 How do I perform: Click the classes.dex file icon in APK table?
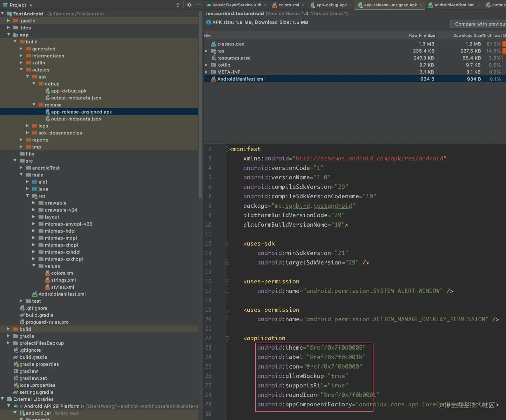213,44
